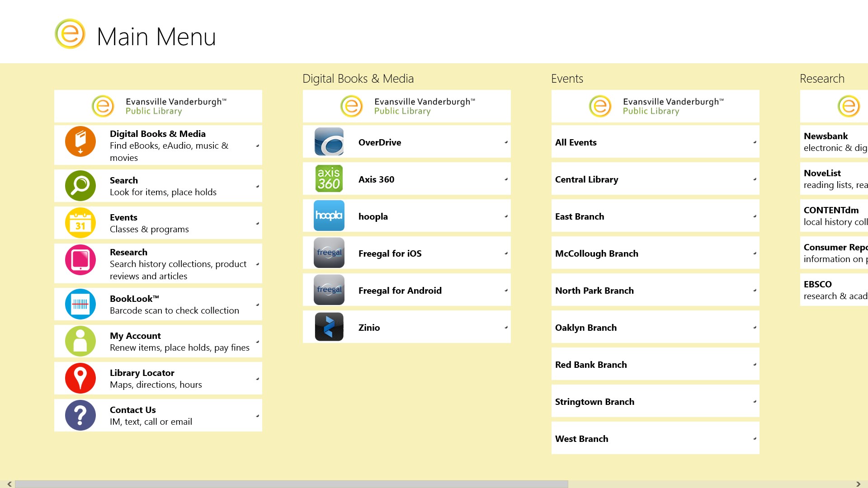Click the Axis 360 app icon
Screen dimensions: 868x488
(x=329, y=179)
